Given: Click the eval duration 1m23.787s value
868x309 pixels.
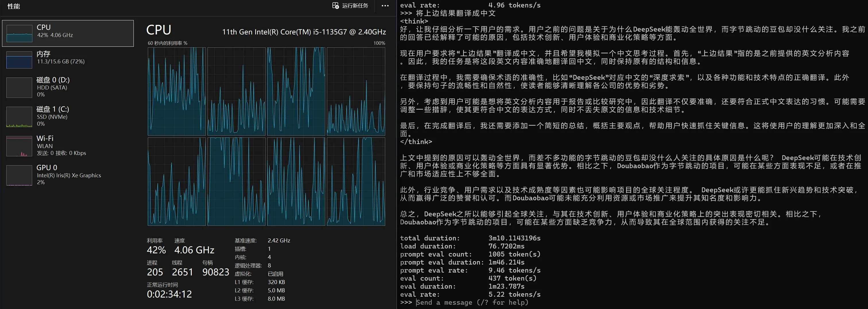Looking at the screenshot, I should 506,286.
